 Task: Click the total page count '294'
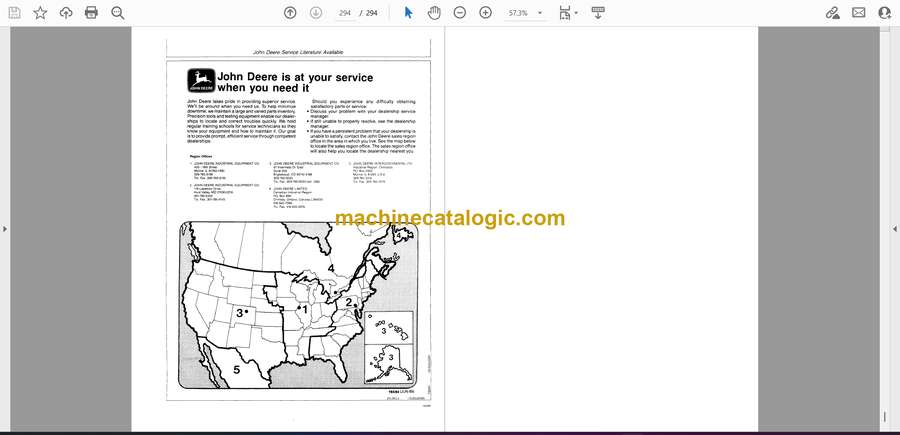click(x=371, y=13)
